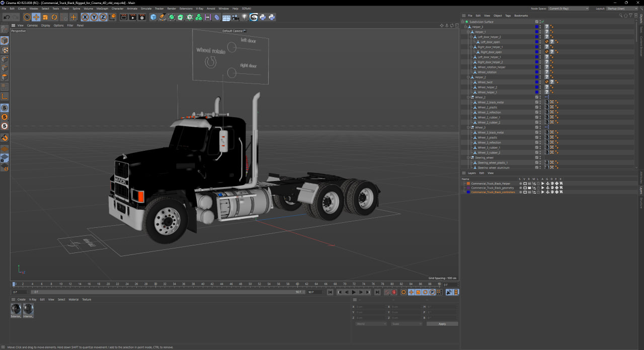The height and width of the screenshot is (350, 644).
Task: Click the first S snap icon on left
Action: (x=5, y=108)
